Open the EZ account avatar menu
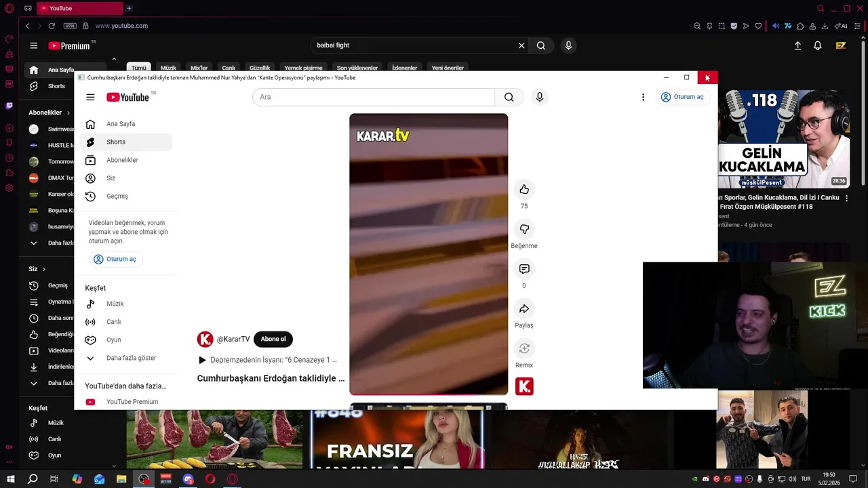This screenshot has height=488, width=868. 841,45
